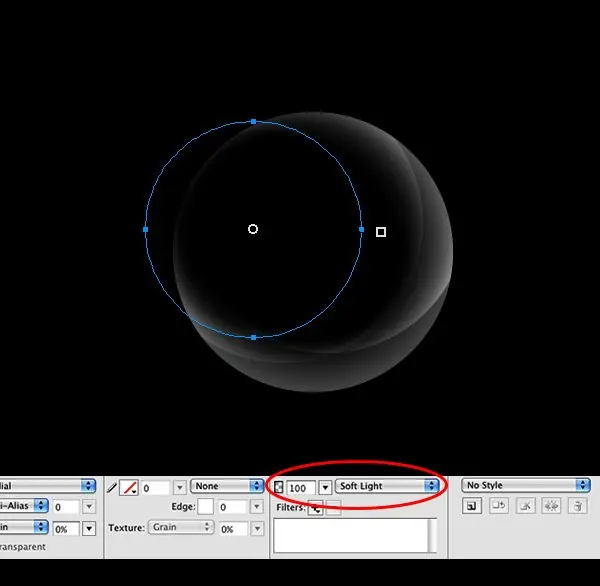Open the No Style dropdown

click(x=526, y=486)
